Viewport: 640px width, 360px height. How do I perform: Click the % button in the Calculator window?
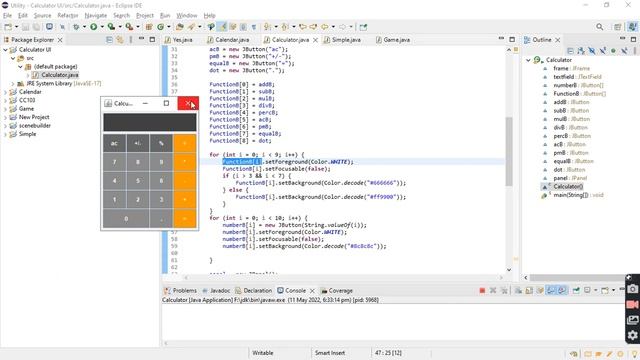[x=161, y=143]
